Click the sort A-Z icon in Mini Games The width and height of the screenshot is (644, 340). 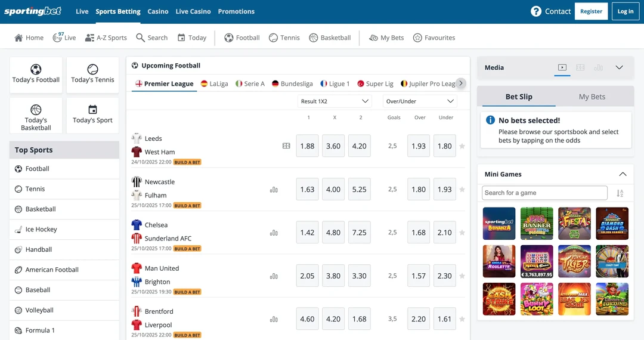[x=620, y=193]
